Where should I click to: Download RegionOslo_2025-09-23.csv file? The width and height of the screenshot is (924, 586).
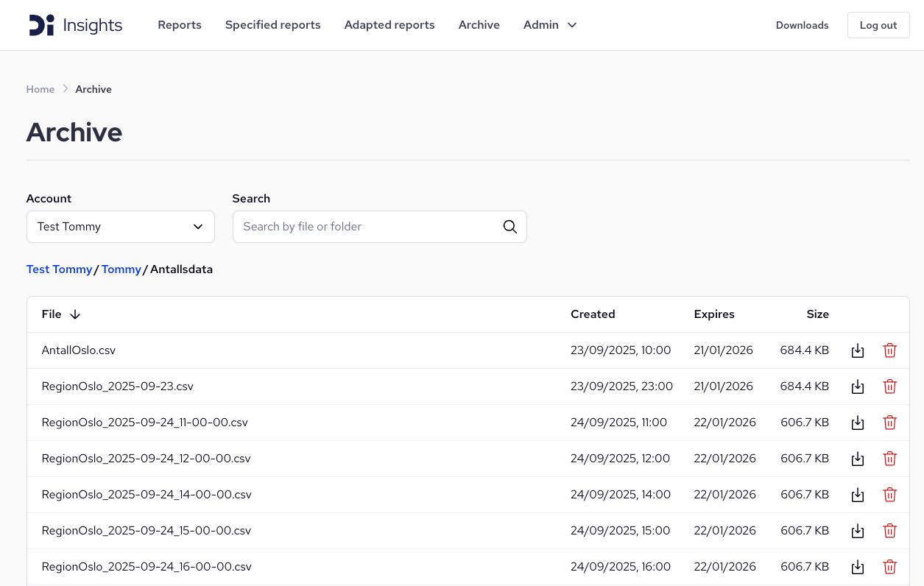(x=857, y=386)
